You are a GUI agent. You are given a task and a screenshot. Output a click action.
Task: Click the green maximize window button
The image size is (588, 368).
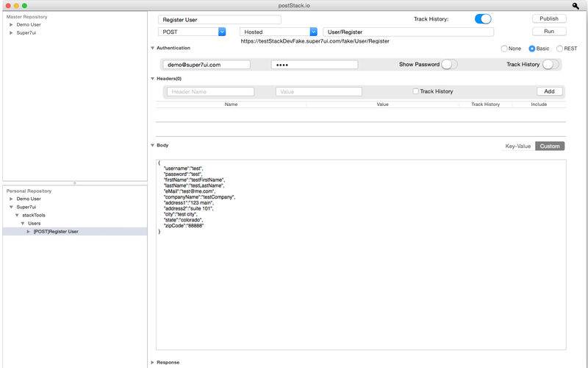[x=24, y=6]
